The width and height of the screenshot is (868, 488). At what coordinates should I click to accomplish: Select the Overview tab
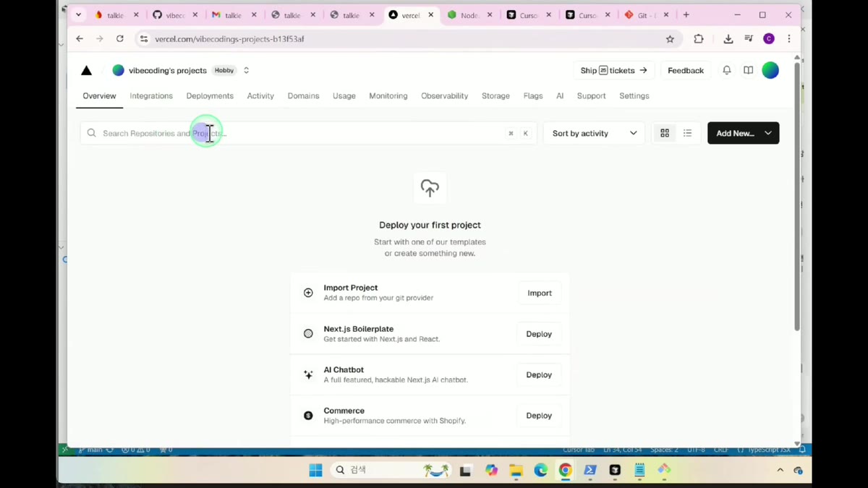(x=99, y=95)
